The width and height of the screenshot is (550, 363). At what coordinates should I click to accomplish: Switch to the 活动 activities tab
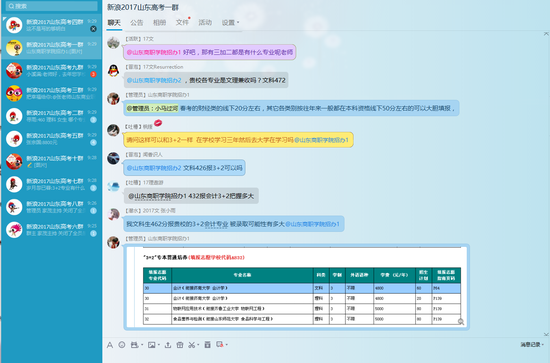(x=205, y=23)
